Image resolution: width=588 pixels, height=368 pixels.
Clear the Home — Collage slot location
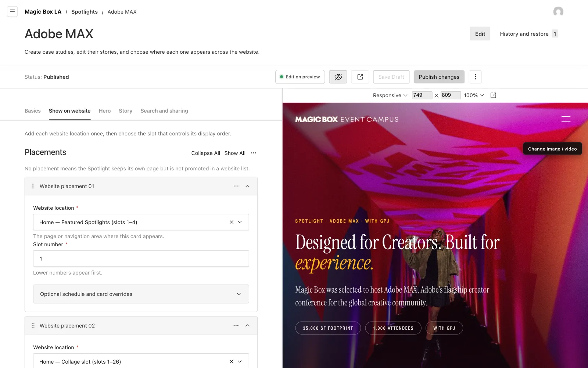[232, 362]
